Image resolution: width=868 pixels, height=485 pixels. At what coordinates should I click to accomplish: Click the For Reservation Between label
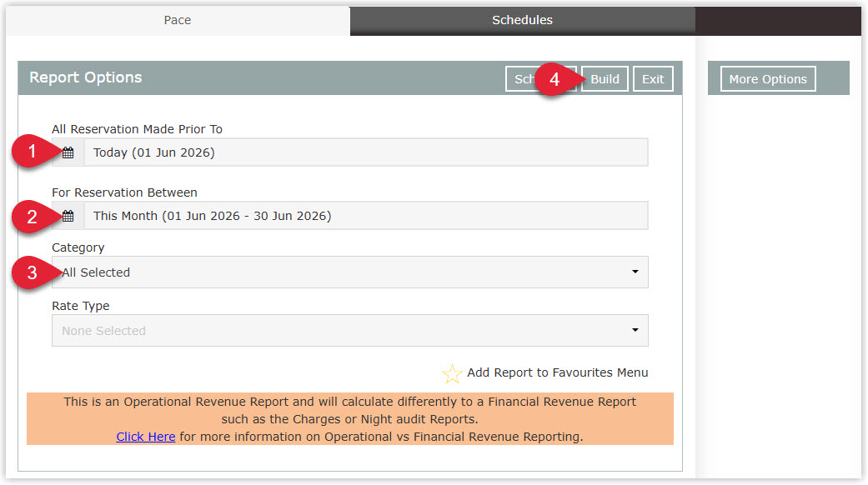124,192
